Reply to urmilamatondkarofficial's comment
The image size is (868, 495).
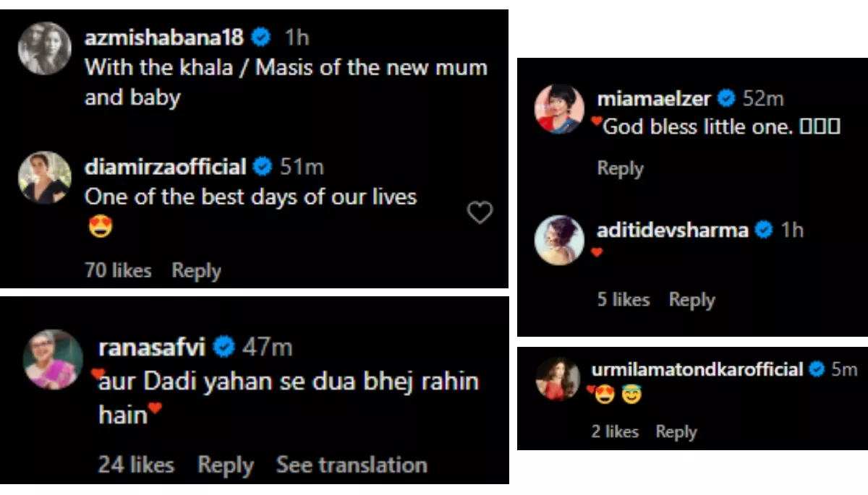coord(676,431)
